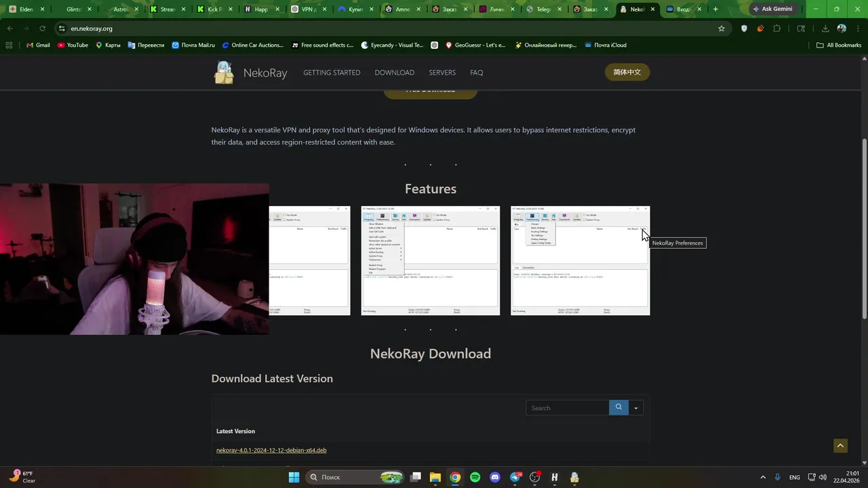Expand the search options dropdown caret
This screenshot has height=488, width=868.
pyautogui.click(x=636, y=407)
